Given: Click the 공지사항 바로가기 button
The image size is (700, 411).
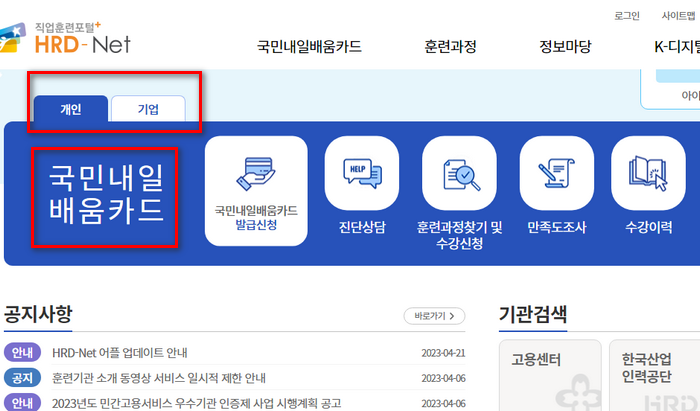Looking at the screenshot, I should point(434,316).
